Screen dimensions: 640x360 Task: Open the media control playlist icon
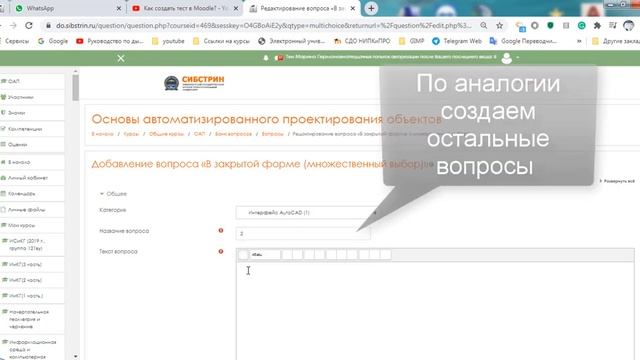pos(613,25)
